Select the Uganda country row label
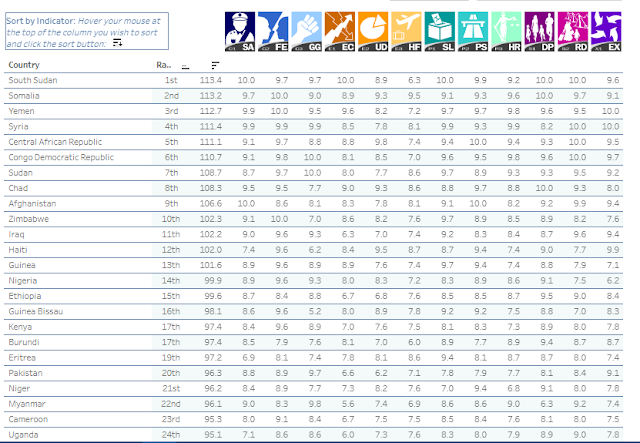 pyautogui.click(x=23, y=435)
